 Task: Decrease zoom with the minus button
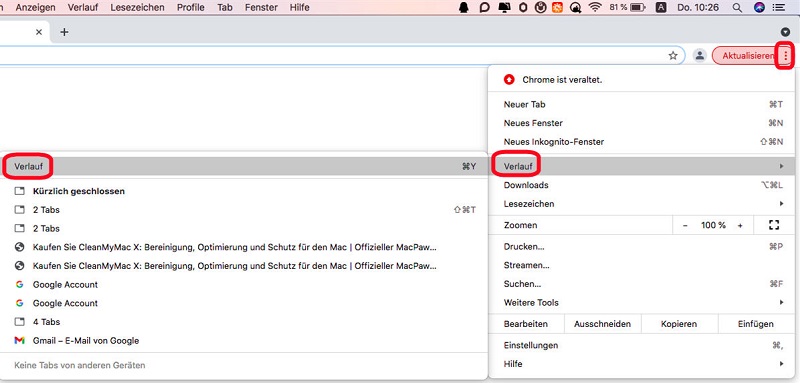pyautogui.click(x=685, y=225)
